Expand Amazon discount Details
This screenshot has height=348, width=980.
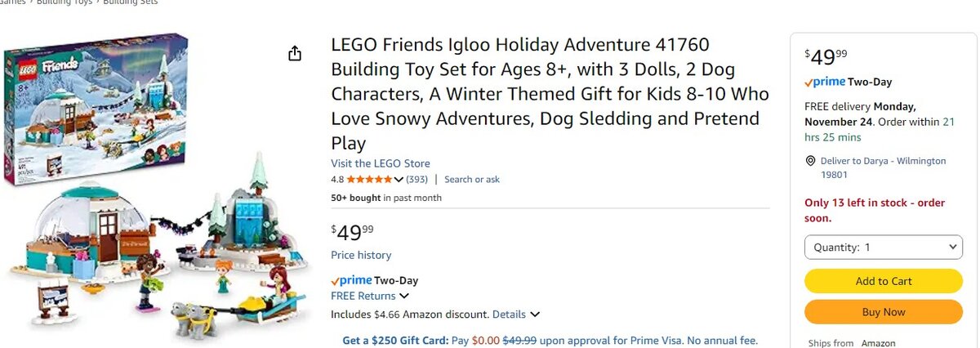(535, 314)
